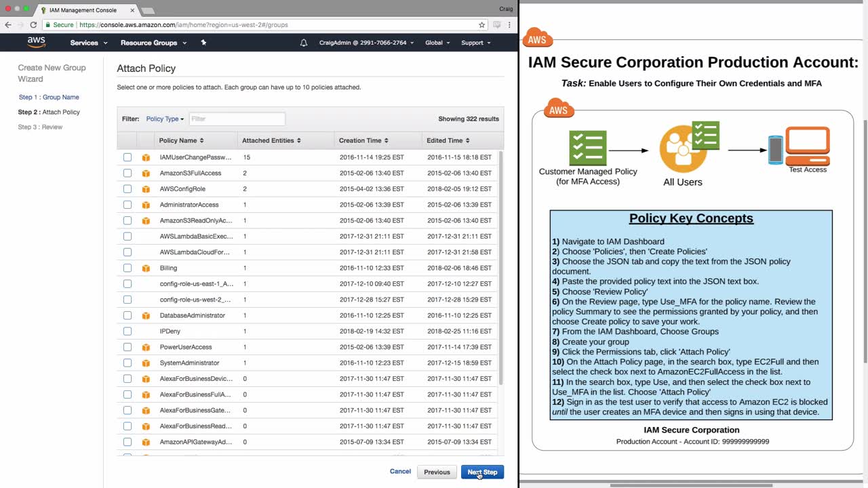Viewport: 868px width, 488px height.
Task: Click the orange policy icon for AdministratorAccess
Action: [x=146, y=205]
